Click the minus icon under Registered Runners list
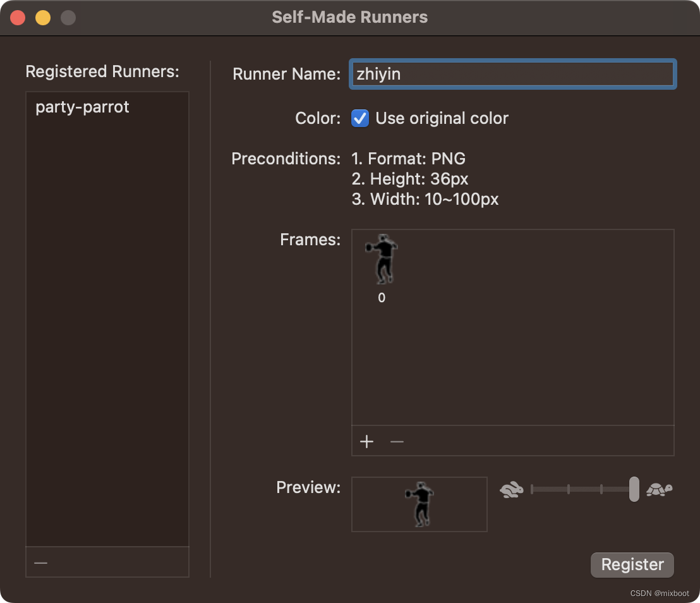The image size is (700, 603). click(40, 563)
